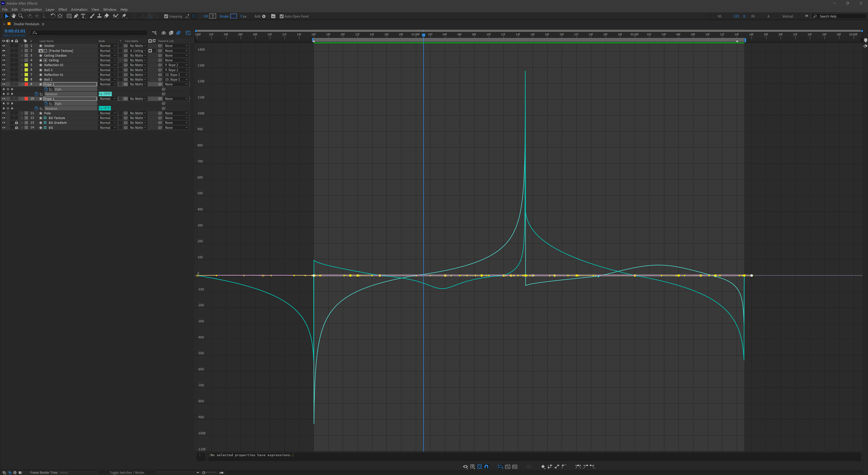Screen dimensions: 868x475
Task: Open the Animation menu
Action: point(79,9)
